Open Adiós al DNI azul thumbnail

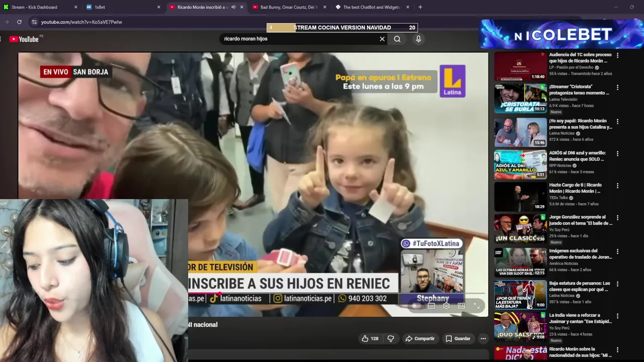[x=520, y=164]
